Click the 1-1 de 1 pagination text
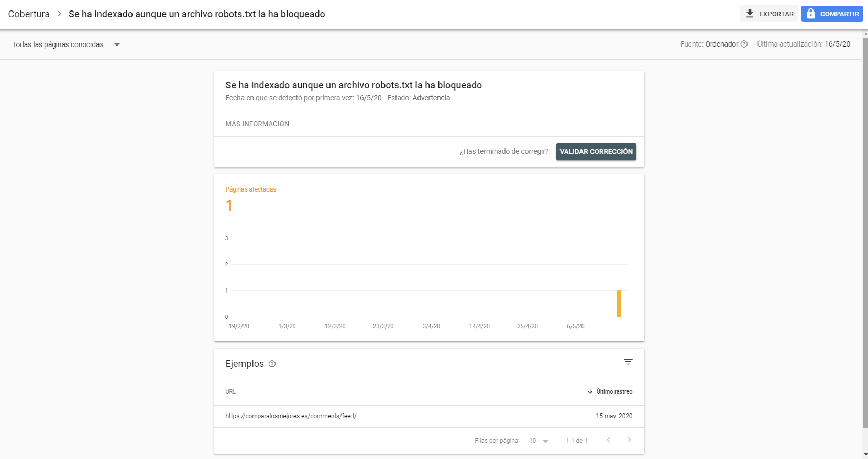Viewport: 868px width, 459px height. [x=577, y=441]
